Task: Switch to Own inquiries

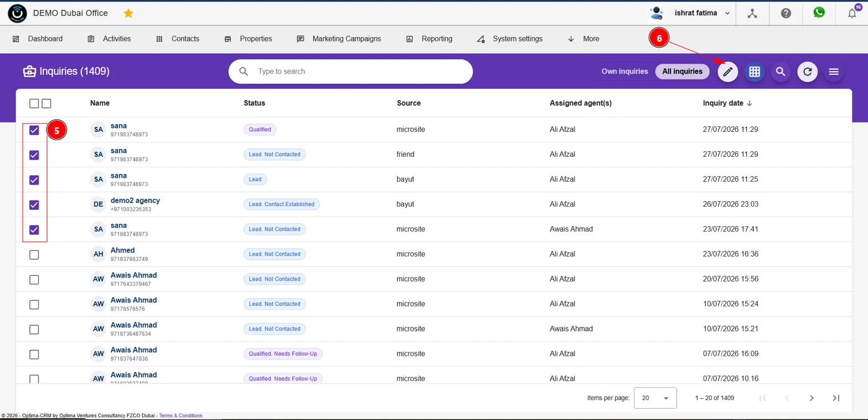Action: (624, 71)
